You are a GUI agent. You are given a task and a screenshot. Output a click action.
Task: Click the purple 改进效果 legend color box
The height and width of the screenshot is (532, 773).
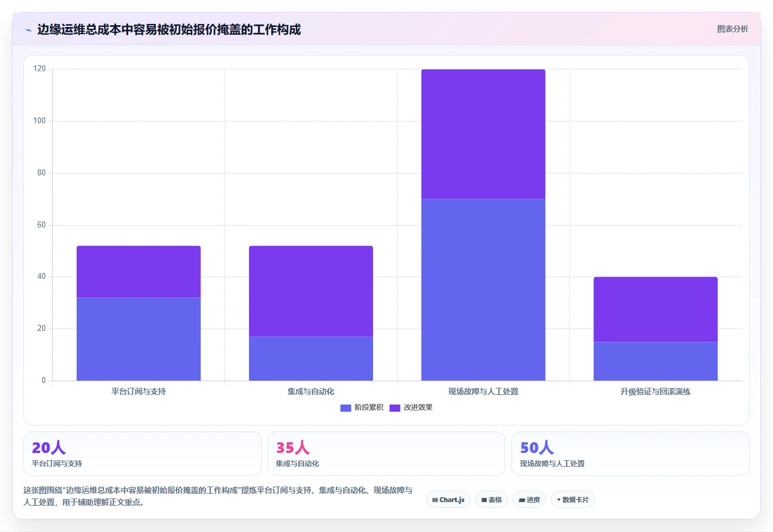click(395, 408)
